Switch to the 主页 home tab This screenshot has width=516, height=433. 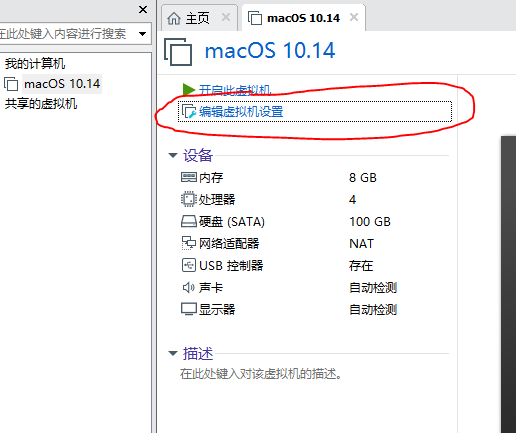click(197, 18)
